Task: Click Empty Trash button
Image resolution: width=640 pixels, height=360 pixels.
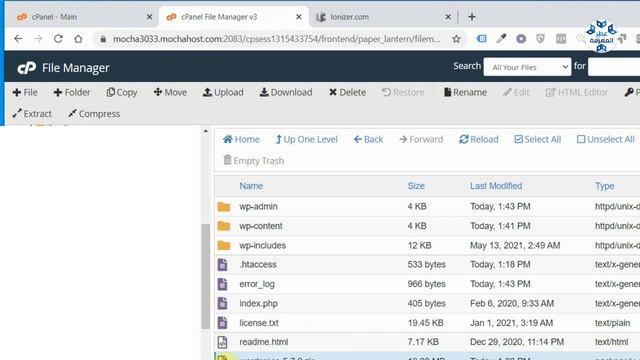Action: [253, 160]
